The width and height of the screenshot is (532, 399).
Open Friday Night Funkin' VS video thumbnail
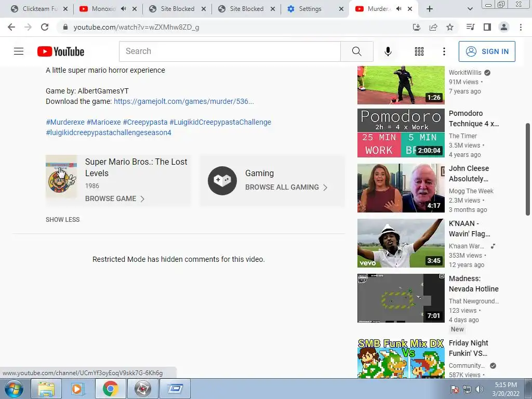[x=401, y=358]
